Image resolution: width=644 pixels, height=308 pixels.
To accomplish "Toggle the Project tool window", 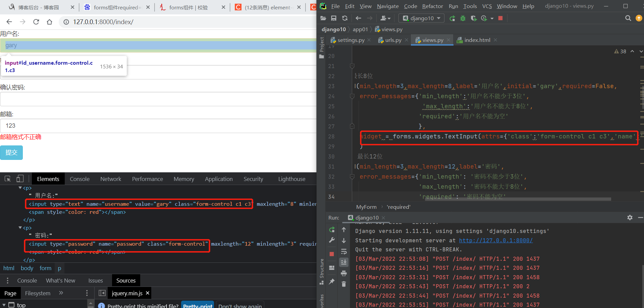I will tap(322, 48).
